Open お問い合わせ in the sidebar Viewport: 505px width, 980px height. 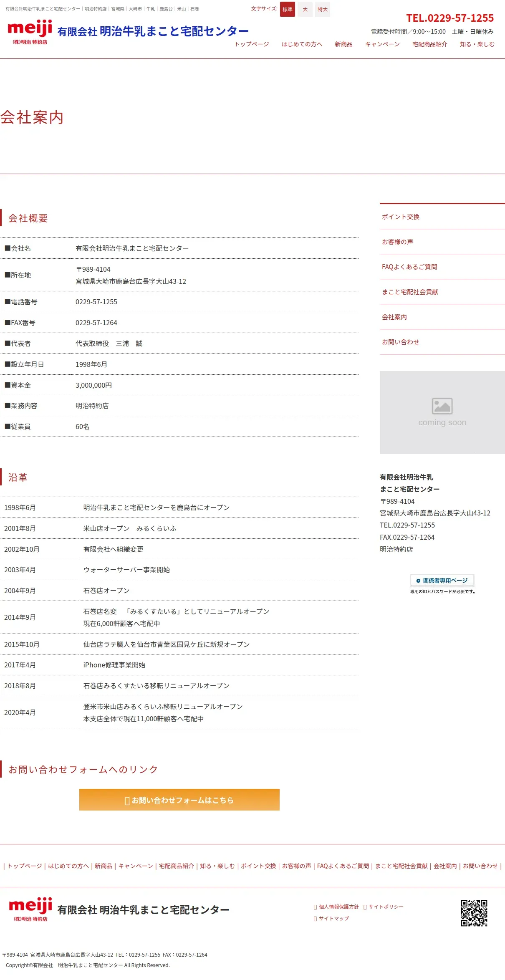click(x=442, y=342)
